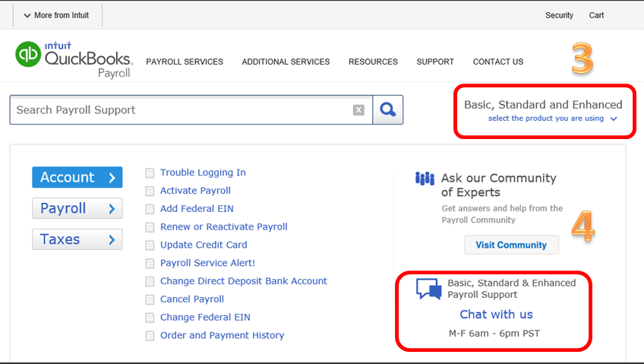Open the Payroll Service Alert! article

tap(207, 263)
